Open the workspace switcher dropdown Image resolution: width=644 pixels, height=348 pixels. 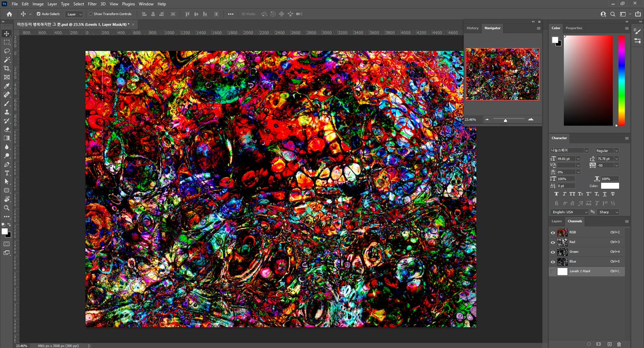coord(624,14)
